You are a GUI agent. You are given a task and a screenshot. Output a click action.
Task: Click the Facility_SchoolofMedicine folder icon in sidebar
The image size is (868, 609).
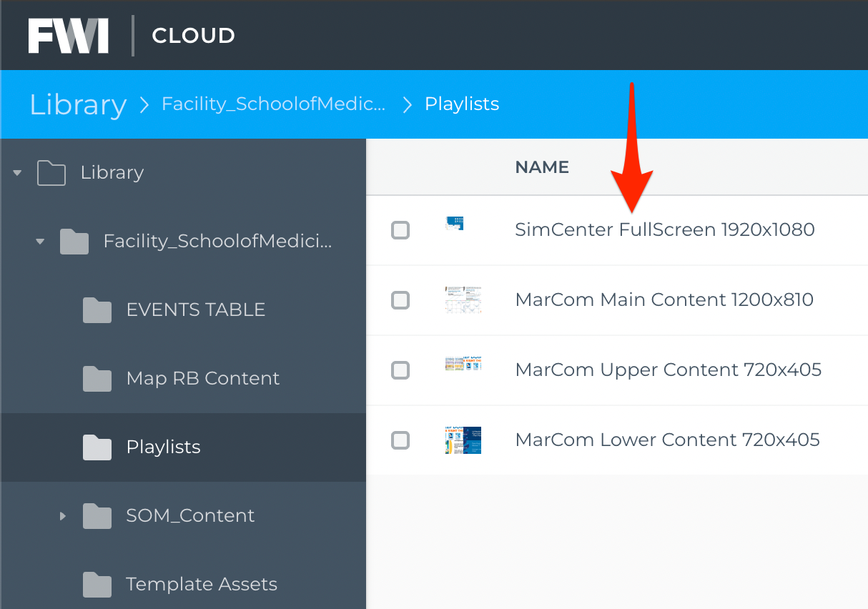tap(74, 242)
